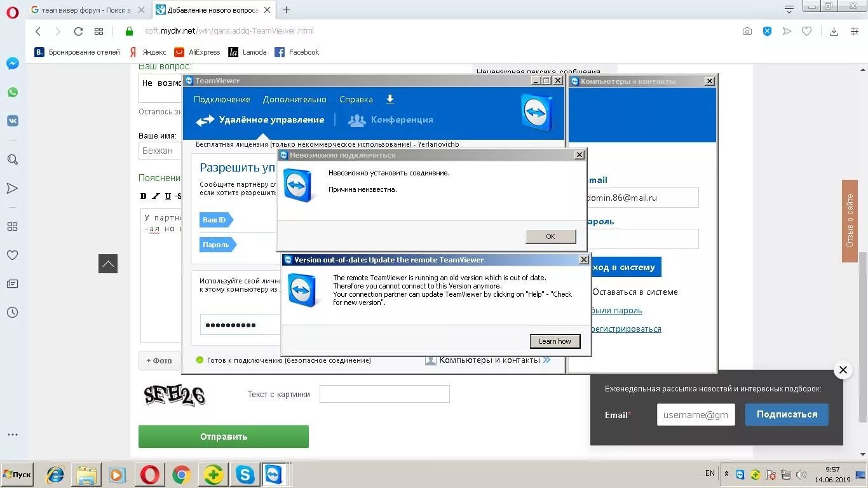Open Messenger in Opera sidebar

tap(13, 64)
